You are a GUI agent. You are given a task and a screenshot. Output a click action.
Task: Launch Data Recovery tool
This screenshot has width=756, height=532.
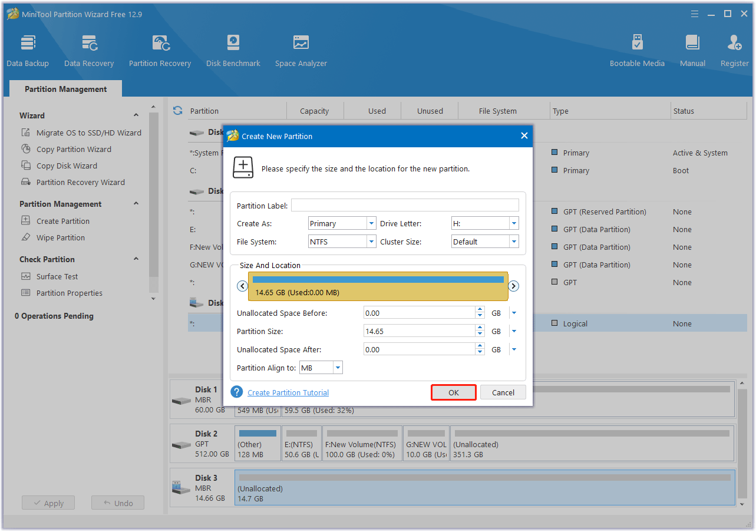[89, 51]
